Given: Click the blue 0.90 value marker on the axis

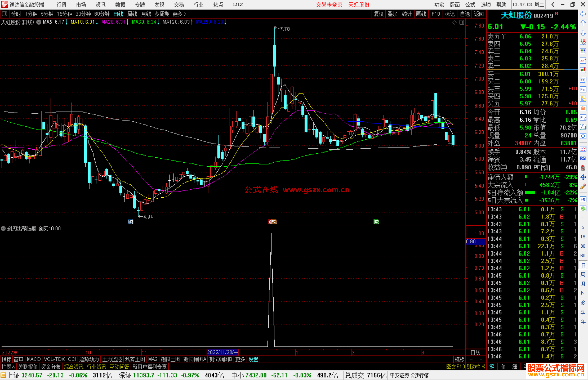Looking at the screenshot, I should point(476,241).
